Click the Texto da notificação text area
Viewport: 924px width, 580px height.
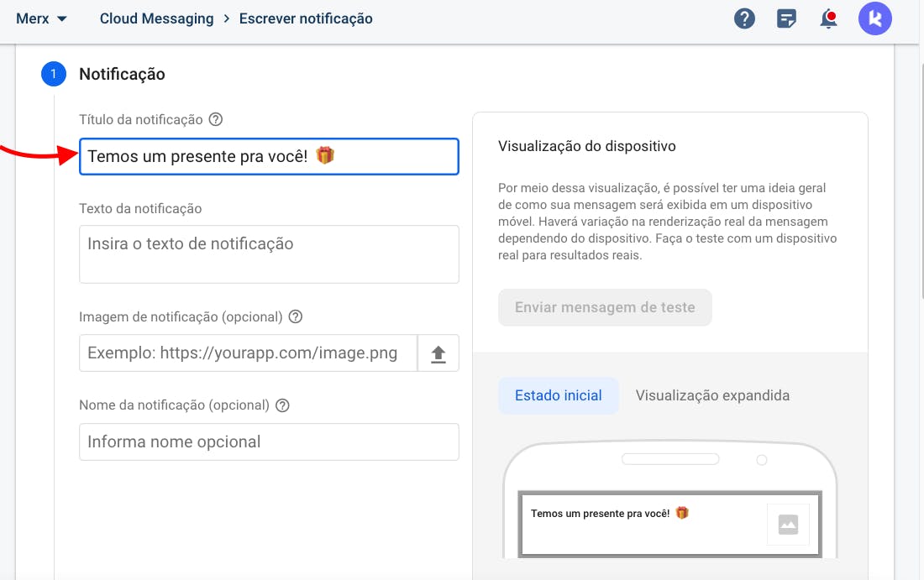coord(269,253)
